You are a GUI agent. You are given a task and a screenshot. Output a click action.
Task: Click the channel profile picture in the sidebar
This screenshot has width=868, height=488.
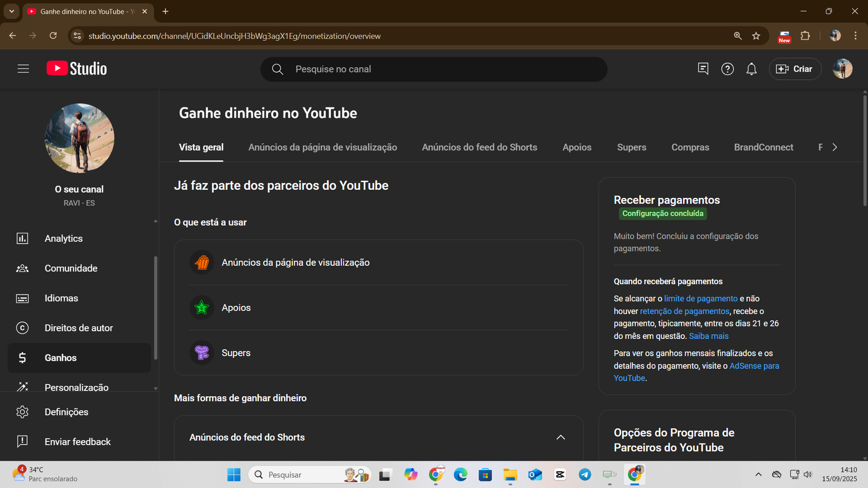(80, 138)
